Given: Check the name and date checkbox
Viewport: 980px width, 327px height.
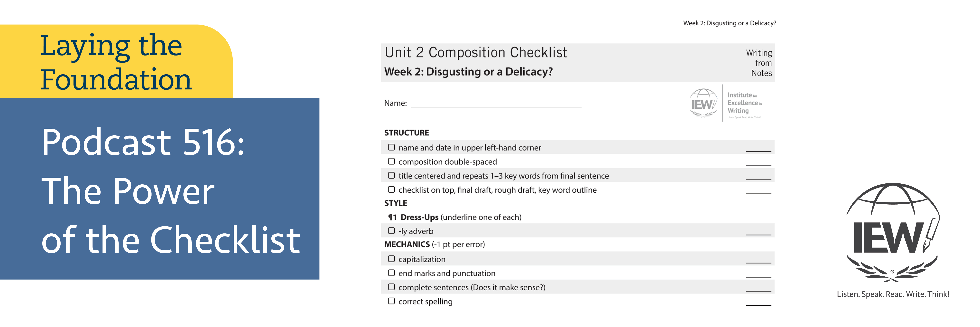Looking at the screenshot, I should pos(391,147).
